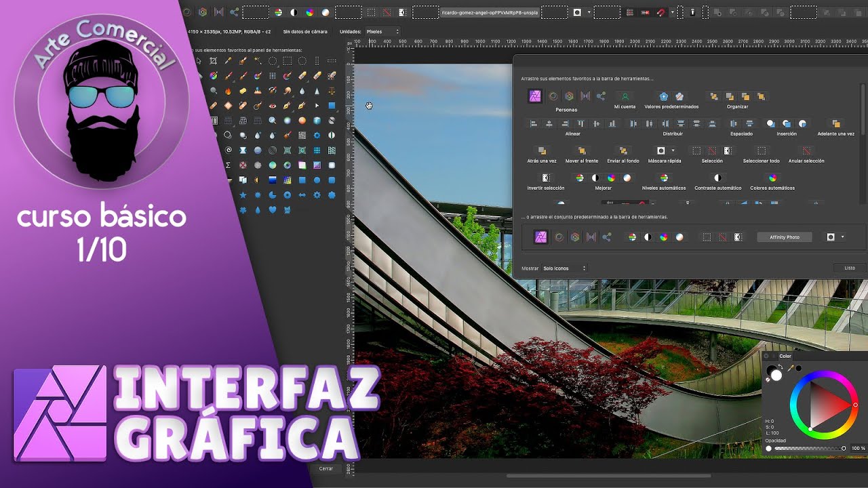
Task: Select the orange sphere filter icon
Action: point(302,121)
